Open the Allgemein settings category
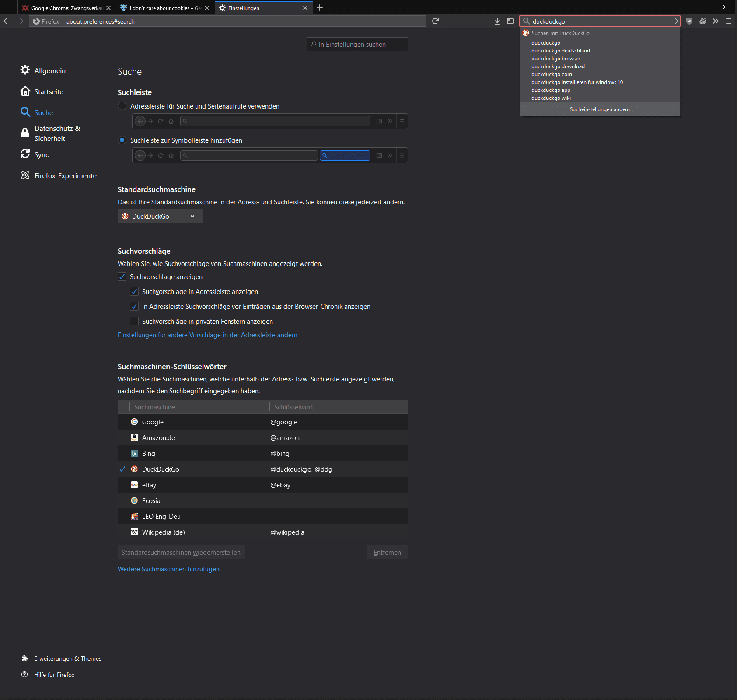737x700 pixels. point(43,70)
